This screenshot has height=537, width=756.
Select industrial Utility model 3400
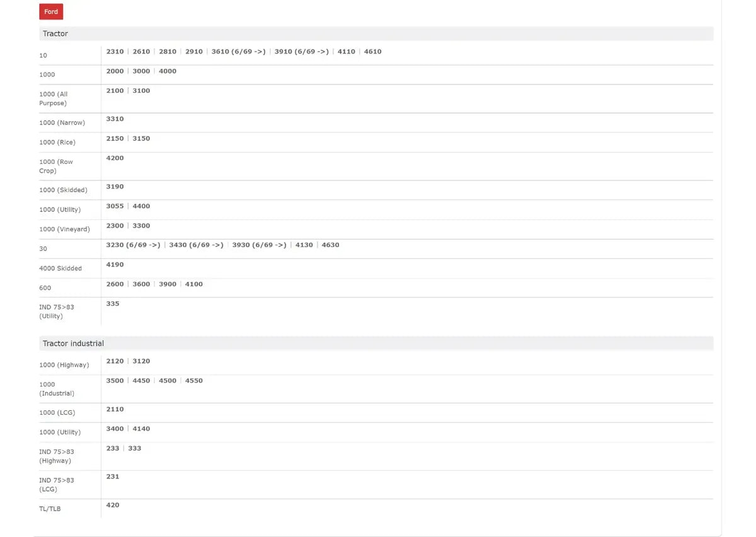click(x=115, y=429)
